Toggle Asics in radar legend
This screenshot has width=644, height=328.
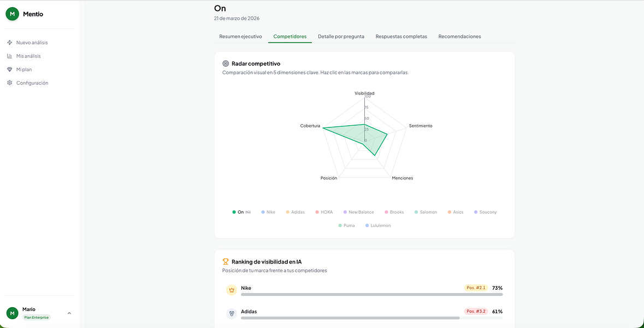coord(456,212)
